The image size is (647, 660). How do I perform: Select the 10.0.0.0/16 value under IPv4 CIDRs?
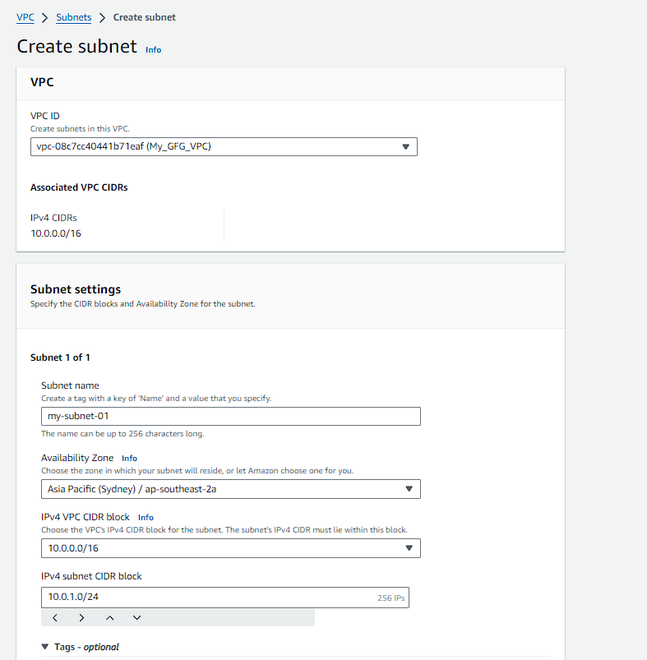pos(57,232)
